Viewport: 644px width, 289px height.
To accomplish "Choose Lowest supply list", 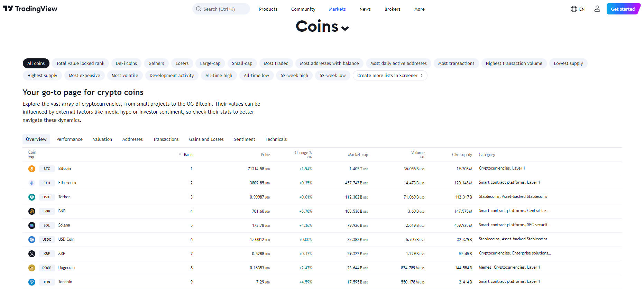I will [x=568, y=64].
